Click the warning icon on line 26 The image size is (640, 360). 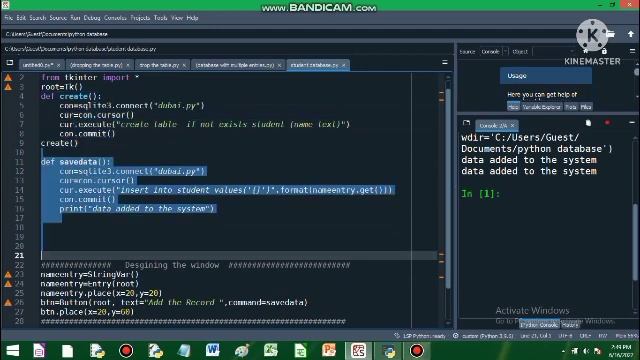(x=8, y=302)
